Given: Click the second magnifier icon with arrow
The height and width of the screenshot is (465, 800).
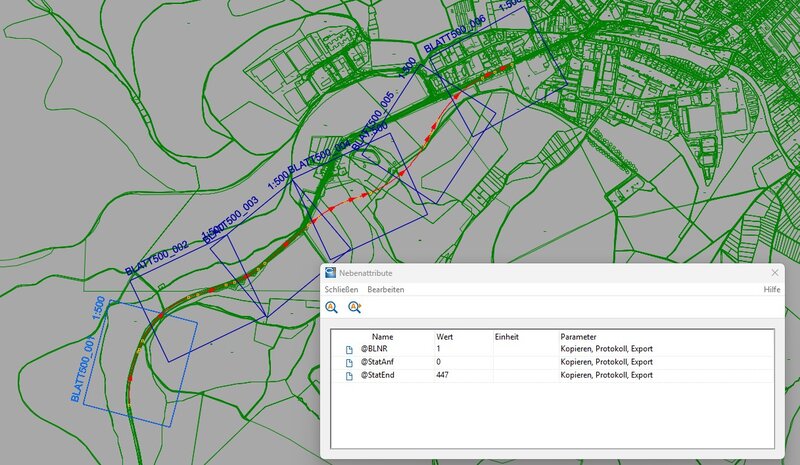Looking at the screenshot, I should tap(354, 308).
